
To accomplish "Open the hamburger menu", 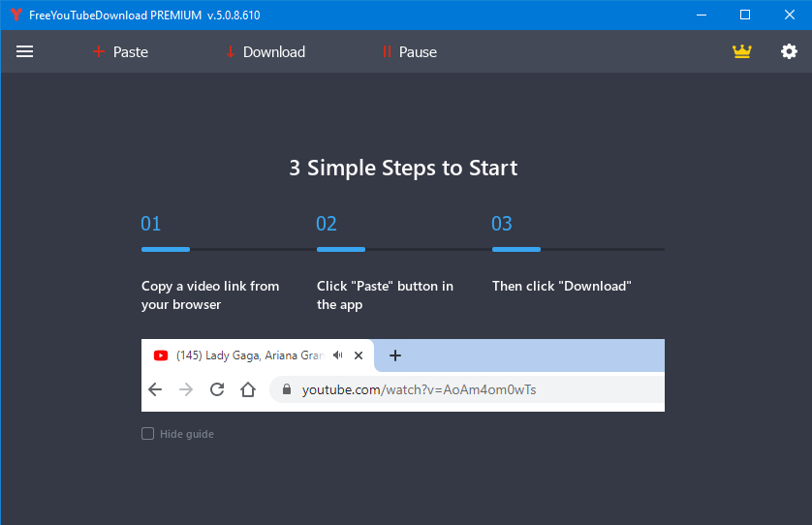I will (24, 51).
